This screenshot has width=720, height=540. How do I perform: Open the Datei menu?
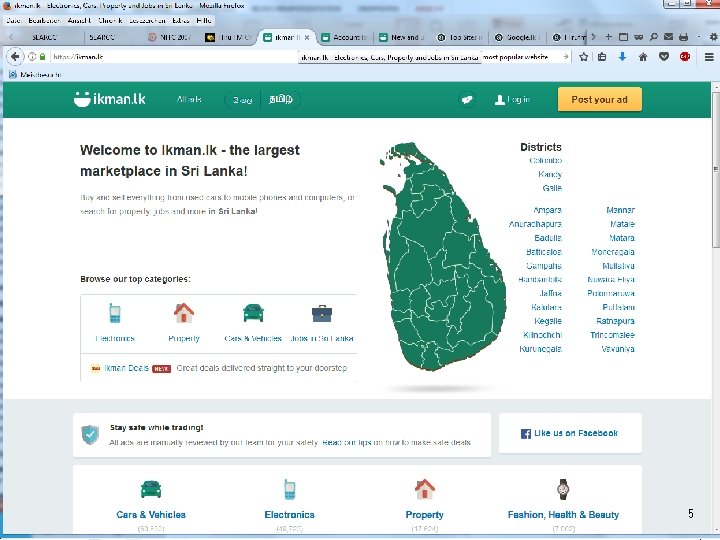point(13,20)
